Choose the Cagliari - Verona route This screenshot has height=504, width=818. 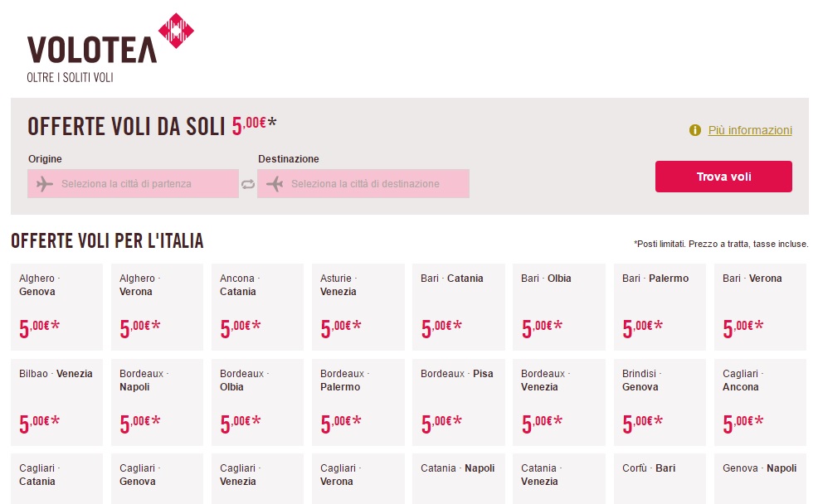358,479
